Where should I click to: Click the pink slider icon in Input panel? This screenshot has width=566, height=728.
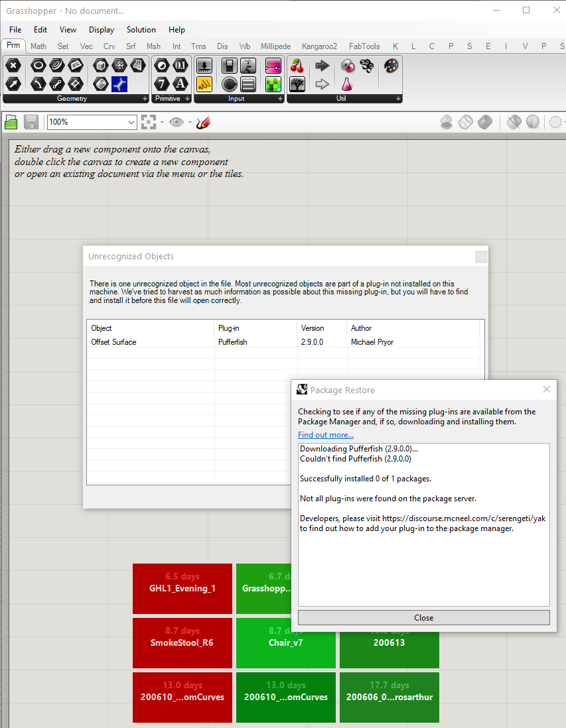(273, 66)
